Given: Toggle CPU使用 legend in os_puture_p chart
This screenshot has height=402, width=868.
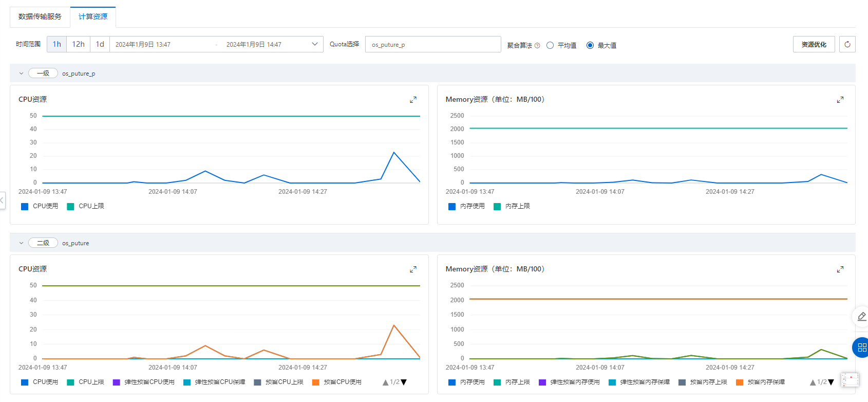Looking at the screenshot, I should (x=40, y=206).
